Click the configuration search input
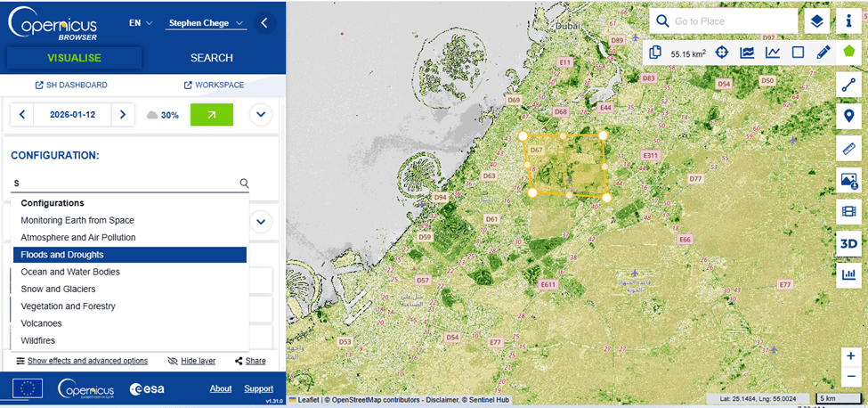This screenshot has width=868, height=408. click(x=124, y=183)
